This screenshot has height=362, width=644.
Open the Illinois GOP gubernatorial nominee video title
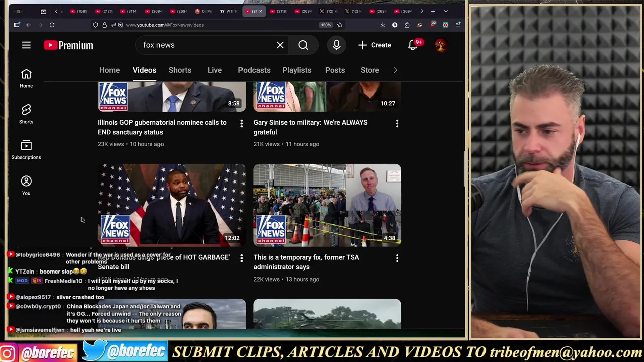pos(162,127)
